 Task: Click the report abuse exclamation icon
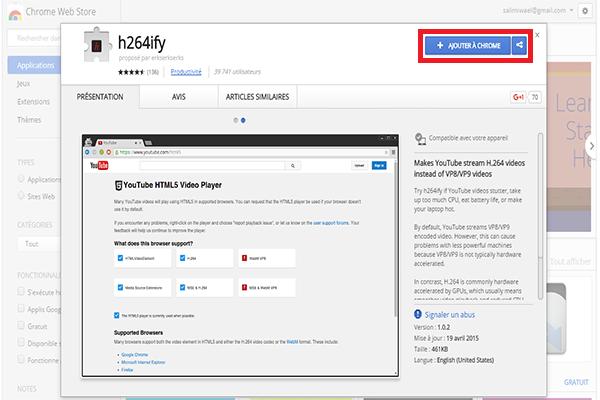point(418,314)
